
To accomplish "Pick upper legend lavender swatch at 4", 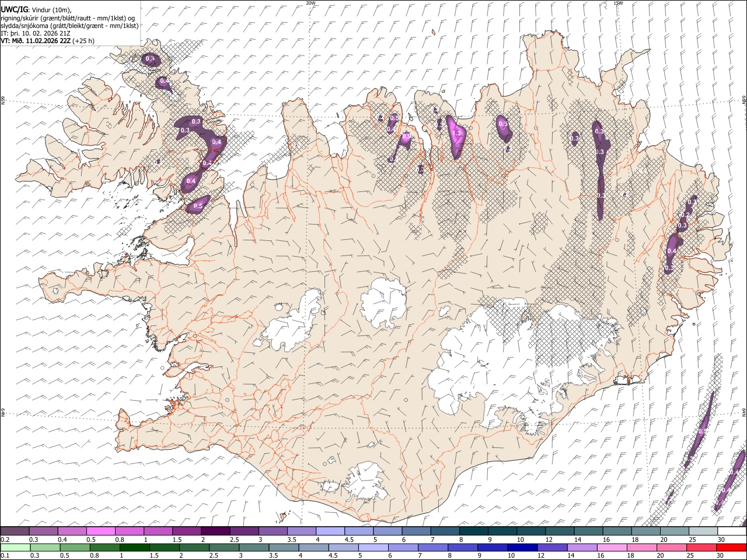I will tap(330, 531).
